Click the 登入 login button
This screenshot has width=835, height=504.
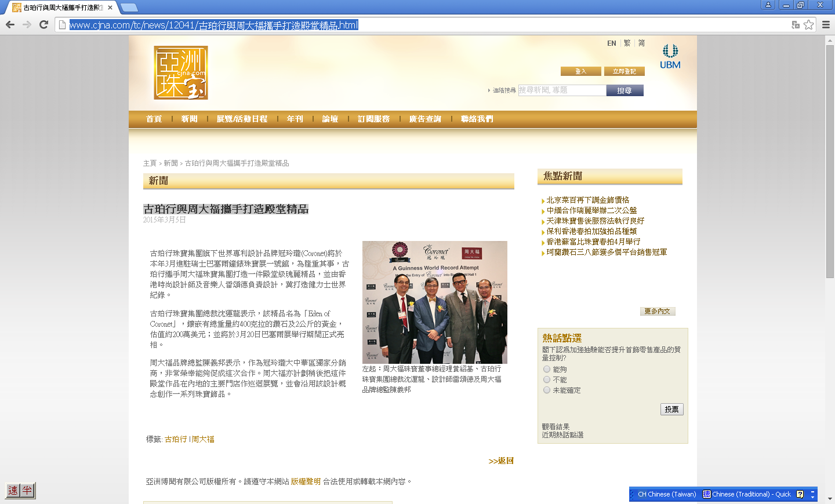coord(581,71)
